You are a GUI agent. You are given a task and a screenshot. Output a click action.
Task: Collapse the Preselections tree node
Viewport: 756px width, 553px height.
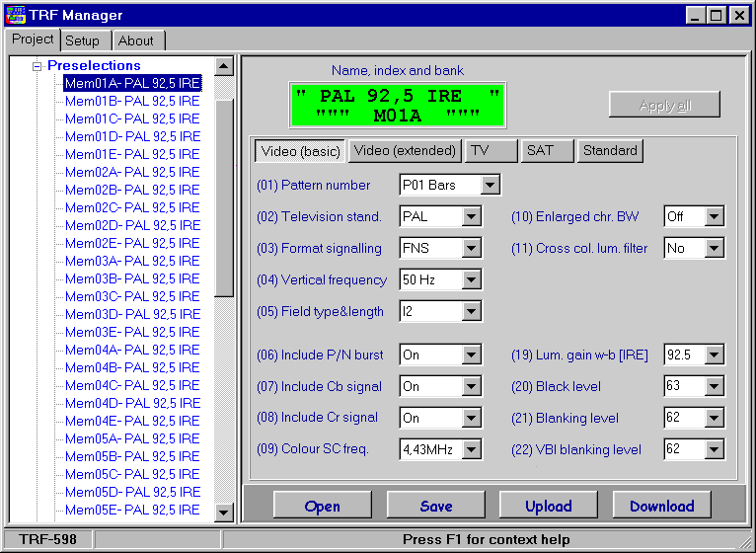coord(38,66)
